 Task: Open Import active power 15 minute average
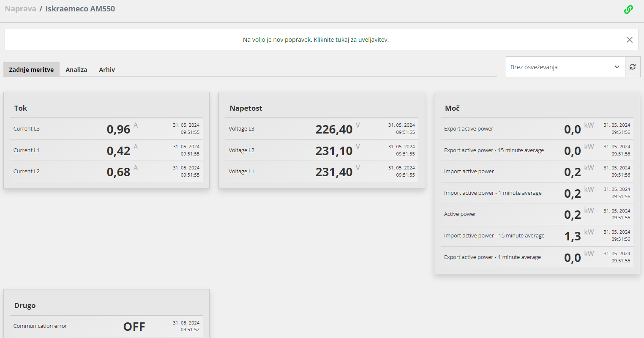(x=537, y=236)
